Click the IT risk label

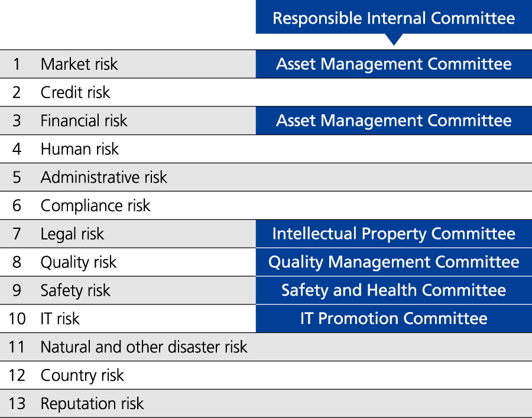(x=60, y=319)
